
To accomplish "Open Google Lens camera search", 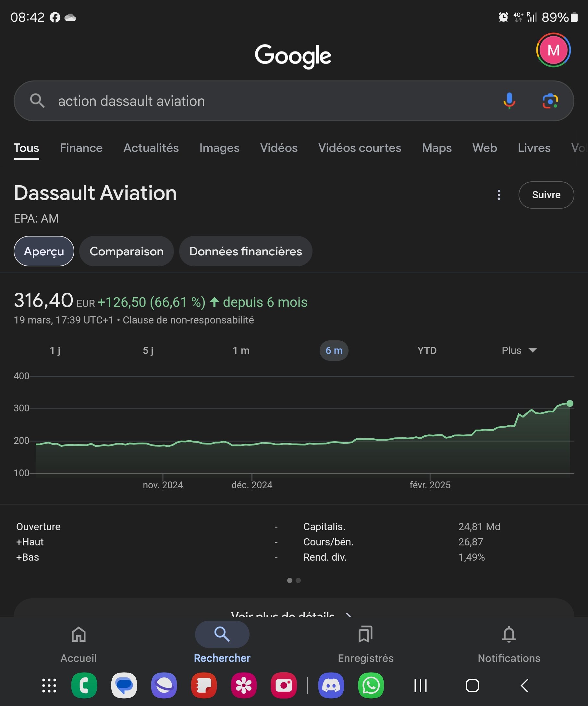I will pos(550,101).
